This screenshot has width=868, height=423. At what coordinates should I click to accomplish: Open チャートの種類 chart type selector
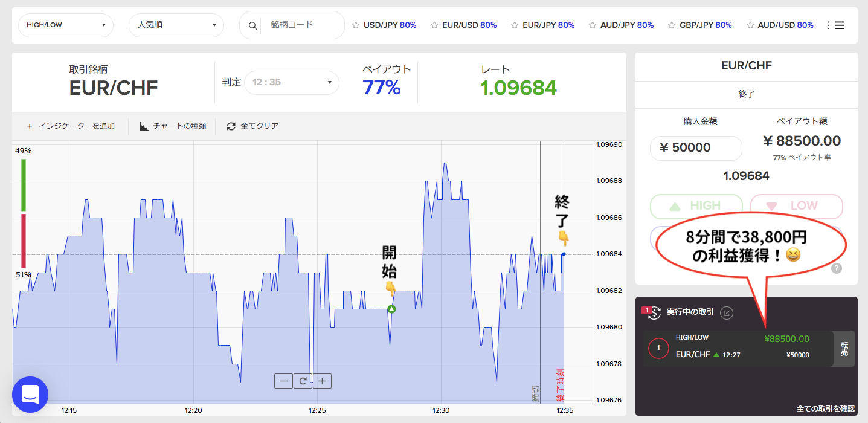click(x=173, y=126)
